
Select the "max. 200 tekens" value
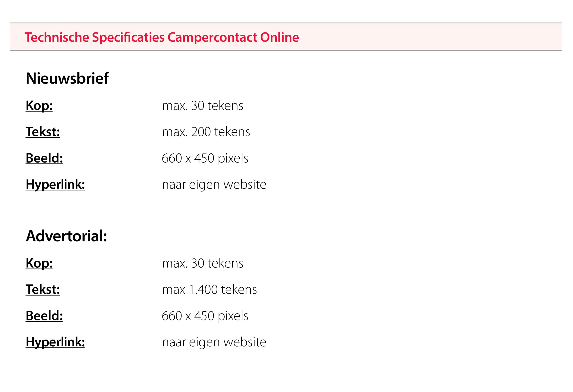tap(206, 132)
